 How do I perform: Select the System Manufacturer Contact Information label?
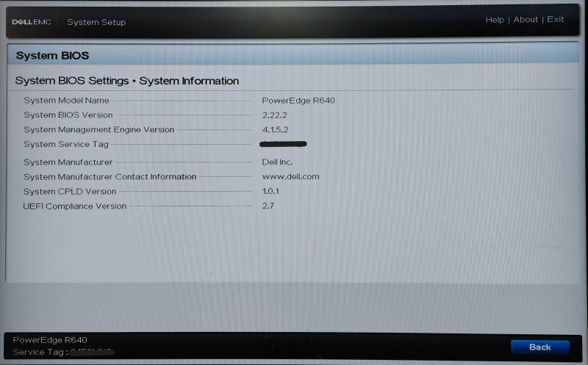(x=110, y=177)
